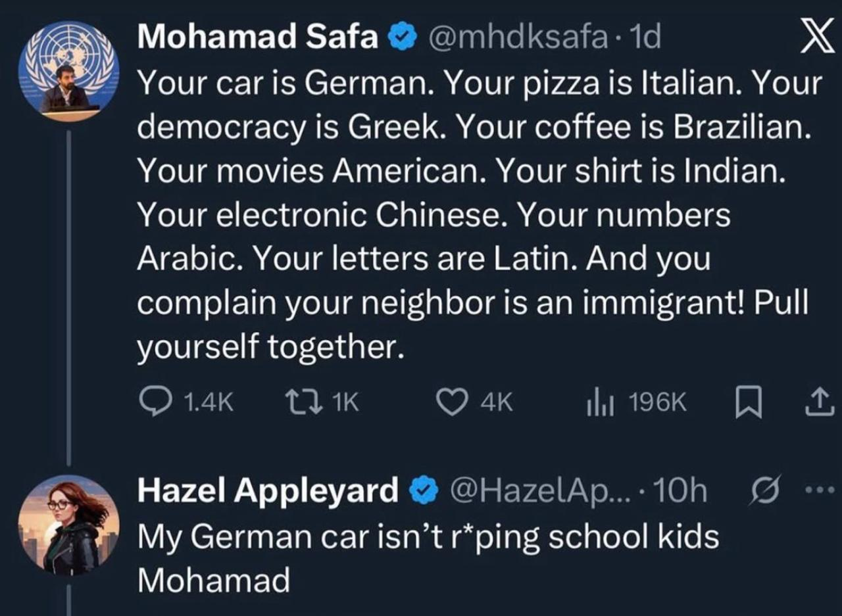842x616 pixels.
Task: Click Hazel Appleyard's blue verified badge
Action: pyautogui.click(x=422, y=491)
